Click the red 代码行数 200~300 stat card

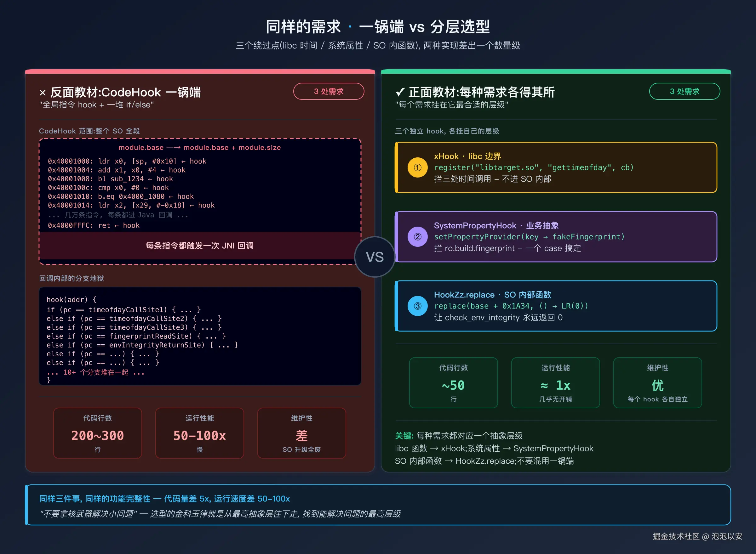(98, 433)
